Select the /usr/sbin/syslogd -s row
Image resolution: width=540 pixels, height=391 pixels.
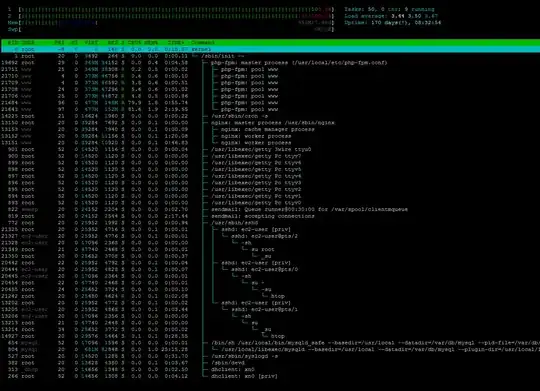270,356
